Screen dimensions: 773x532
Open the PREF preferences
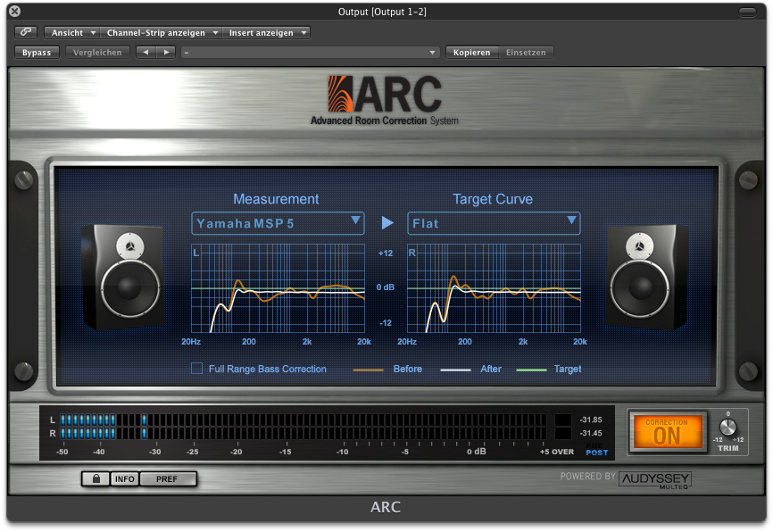pyautogui.click(x=168, y=478)
